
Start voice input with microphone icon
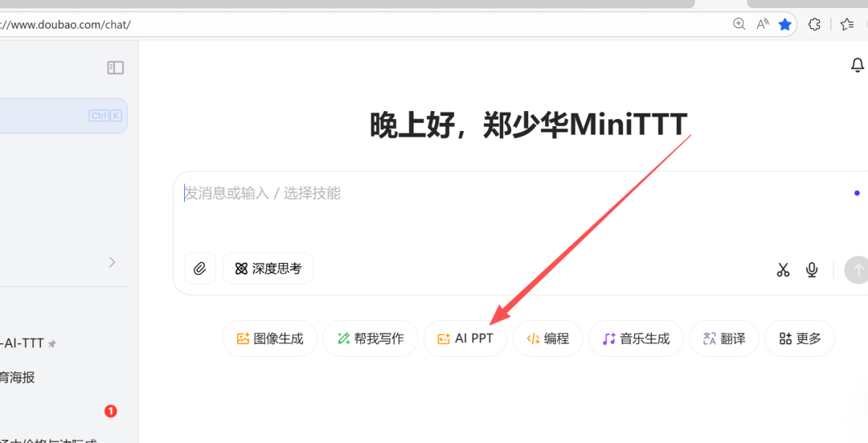812,269
